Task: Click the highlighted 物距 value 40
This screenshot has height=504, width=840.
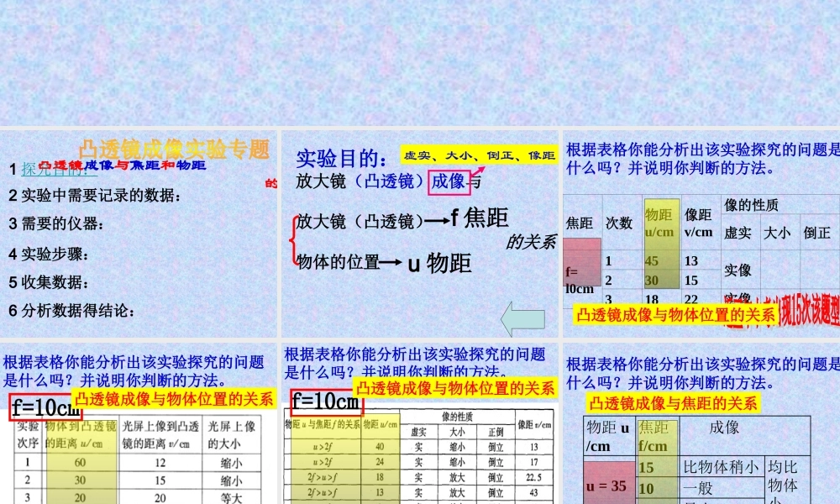Action: [x=380, y=447]
